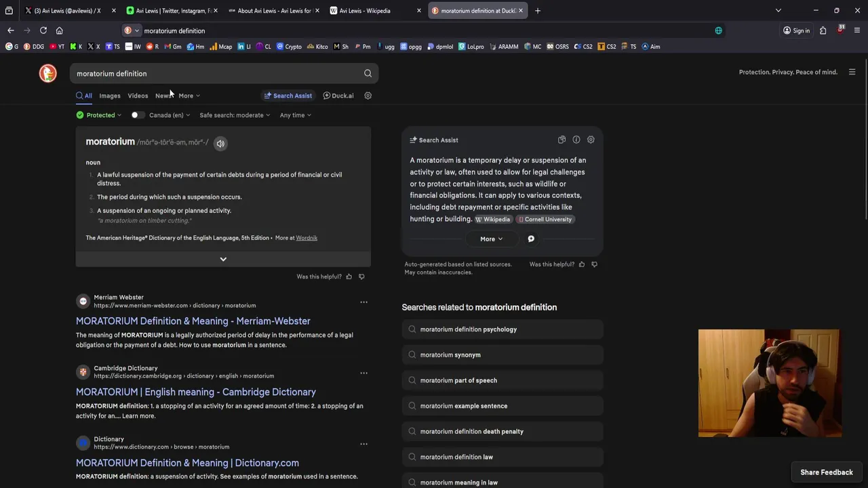Open the LoLpro bookmark
This screenshot has width=868, height=488.
471,47
